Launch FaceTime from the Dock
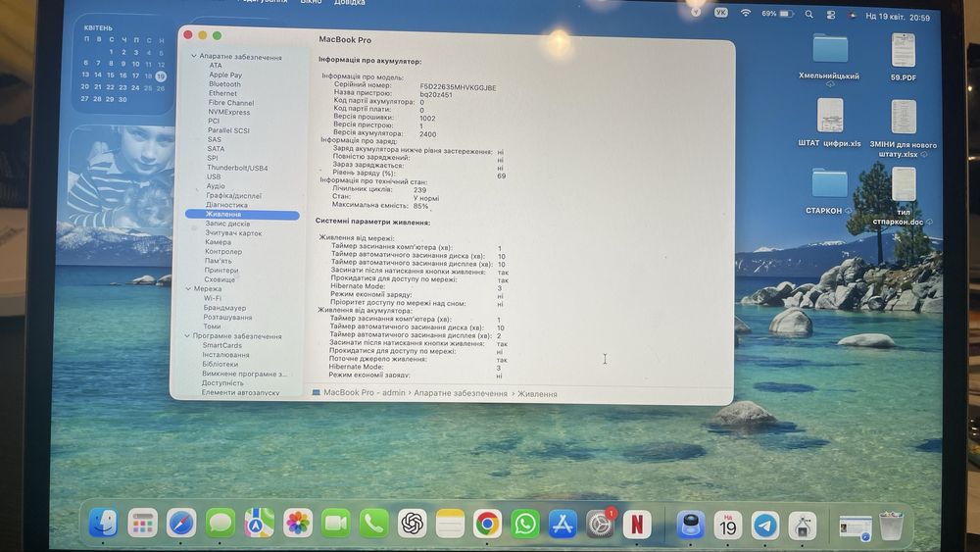Screen dimensions: 980x552 pyautogui.click(x=335, y=524)
